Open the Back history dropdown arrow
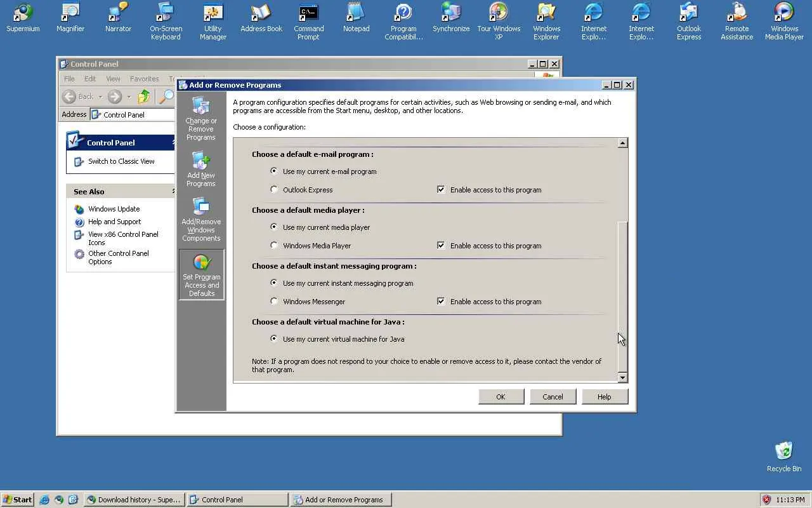The width and height of the screenshot is (812, 508). [x=100, y=97]
